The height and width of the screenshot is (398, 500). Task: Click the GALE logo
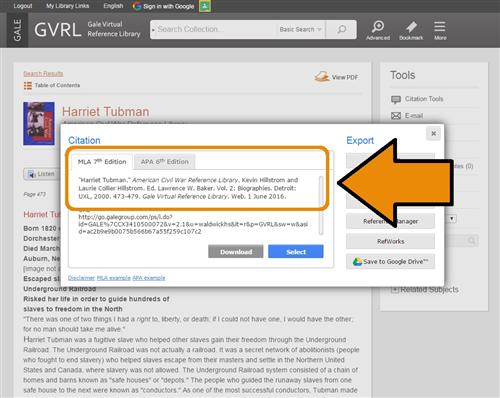tap(17, 30)
